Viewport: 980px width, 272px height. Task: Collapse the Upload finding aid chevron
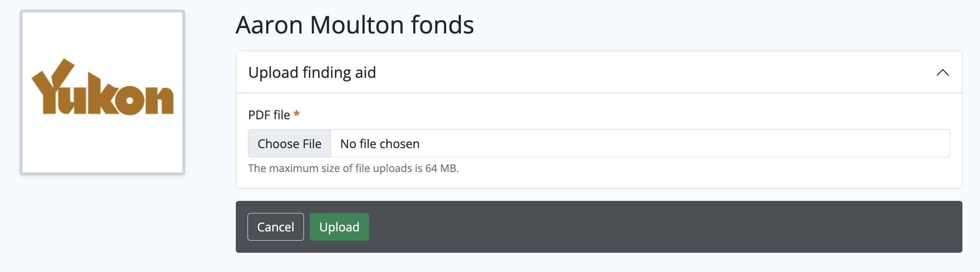coord(942,72)
